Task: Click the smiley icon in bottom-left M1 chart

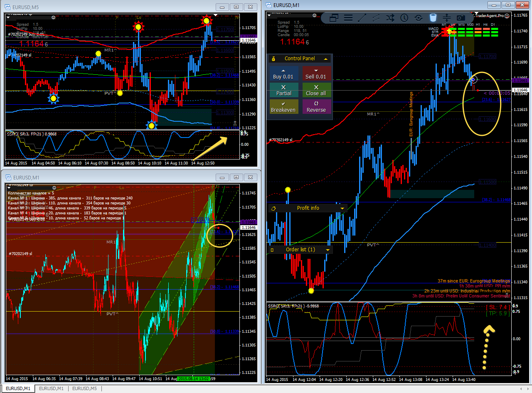Action: (53, 188)
